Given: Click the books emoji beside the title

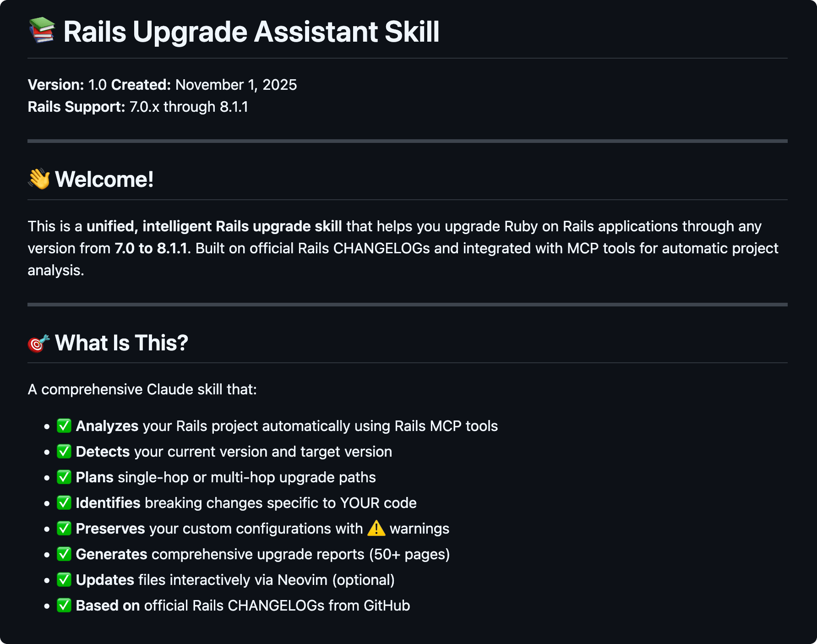Looking at the screenshot, I should pos(42,31).
